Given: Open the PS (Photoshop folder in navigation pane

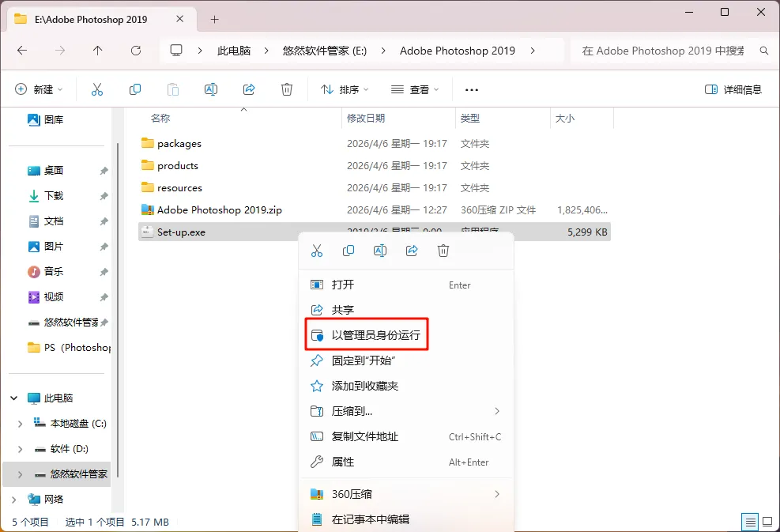Looking at the screenshot, I should (x=69, y=347).
